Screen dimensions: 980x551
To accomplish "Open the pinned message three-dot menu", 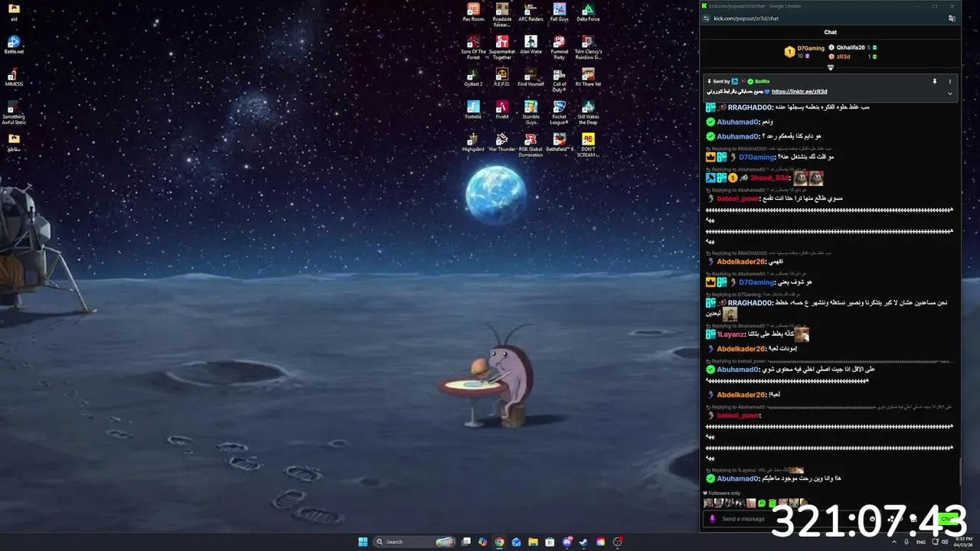I will coord(950,81).
